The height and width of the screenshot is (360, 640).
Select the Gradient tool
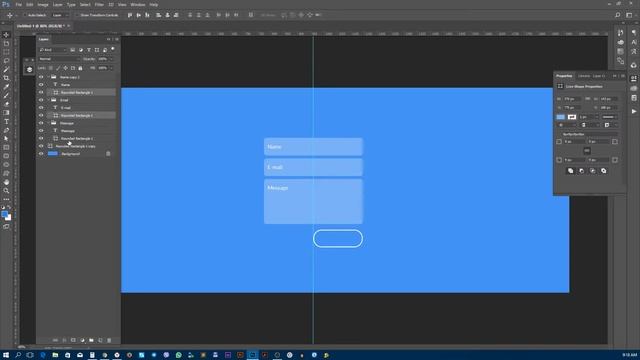(x=6, y=113)
